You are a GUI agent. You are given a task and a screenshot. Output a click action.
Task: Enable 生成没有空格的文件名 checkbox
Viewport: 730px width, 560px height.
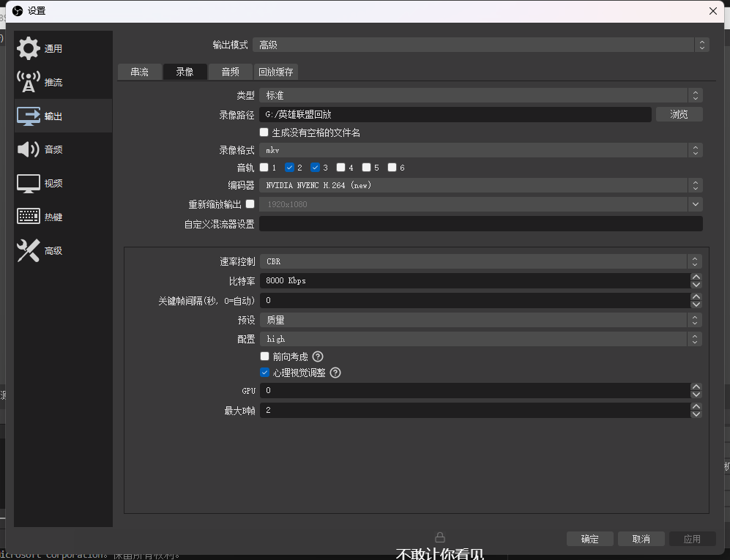click(264, 132)
